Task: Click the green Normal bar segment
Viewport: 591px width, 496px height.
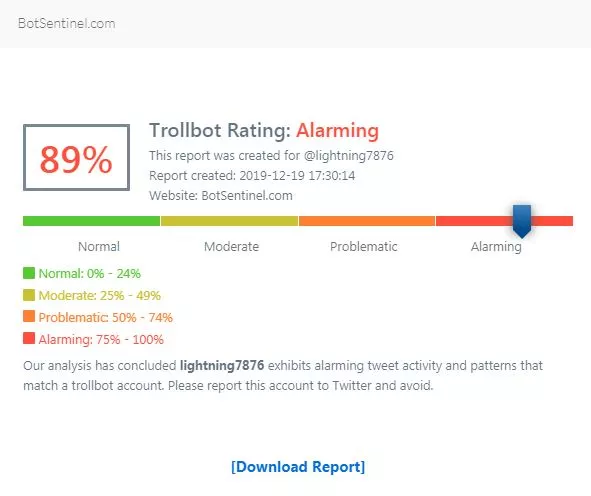Action: pos(92,221)
